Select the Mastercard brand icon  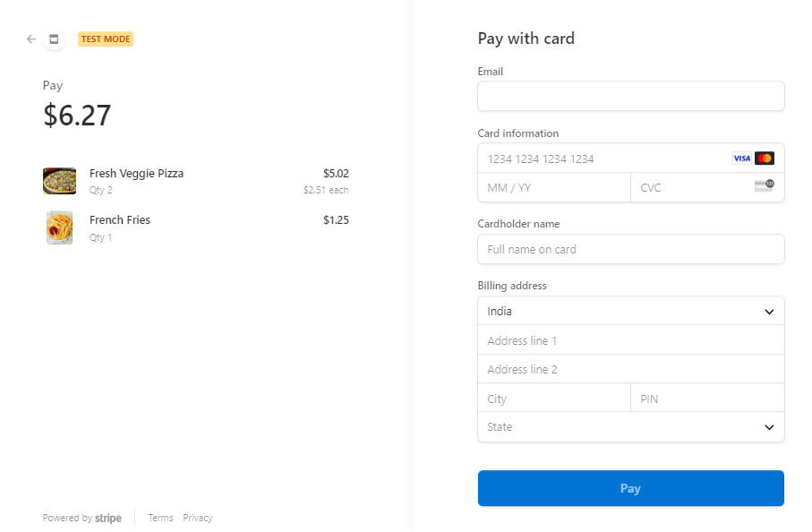pos(765,158)
